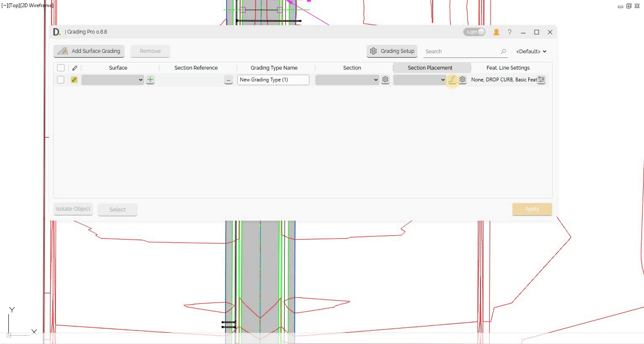Click the Feat. Line Settings column header

(x=508, y=68)
